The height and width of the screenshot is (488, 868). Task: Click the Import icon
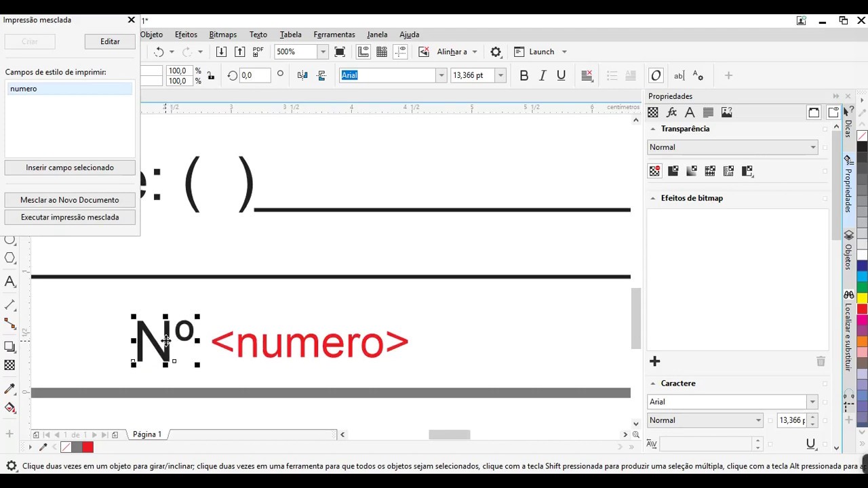pyautogui.click(x=221, y=52)
